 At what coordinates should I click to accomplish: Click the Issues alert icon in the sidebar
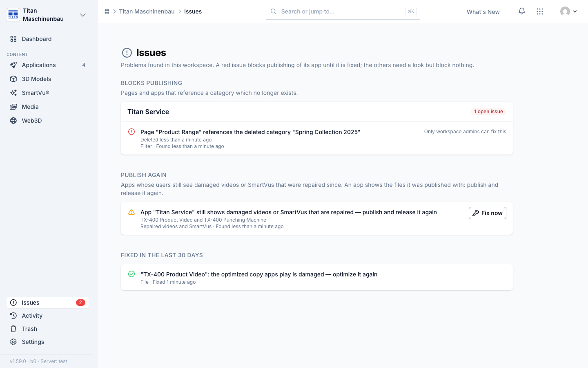point(13,303)
